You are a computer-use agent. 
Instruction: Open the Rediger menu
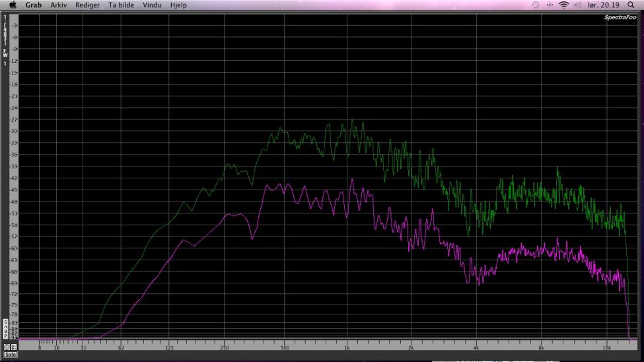[x=87, y=5]
